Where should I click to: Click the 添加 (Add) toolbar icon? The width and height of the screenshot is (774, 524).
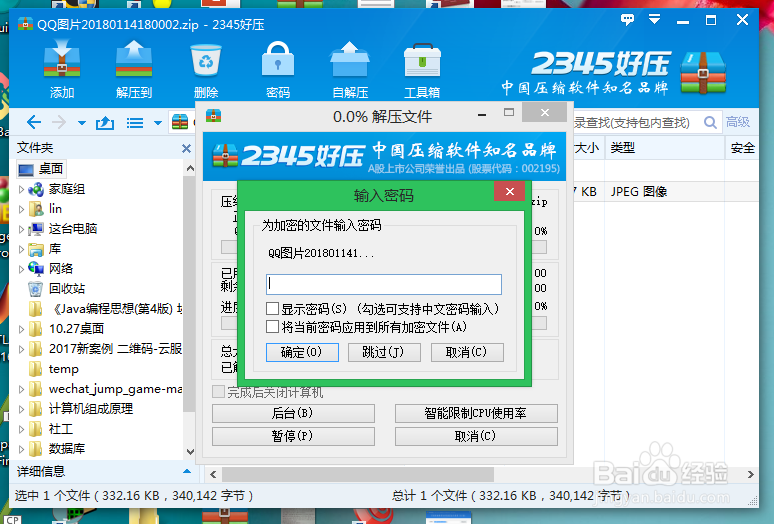[62, 69]
